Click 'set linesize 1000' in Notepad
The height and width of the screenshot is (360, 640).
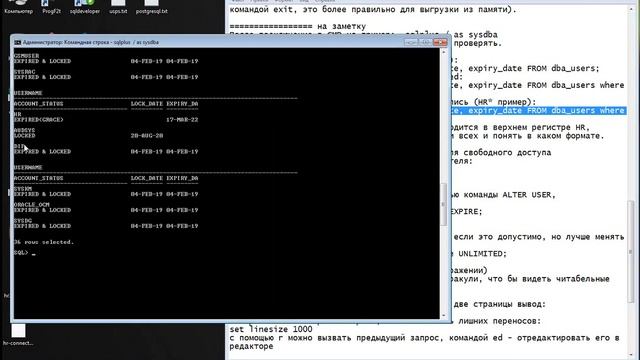pos(271,329)
